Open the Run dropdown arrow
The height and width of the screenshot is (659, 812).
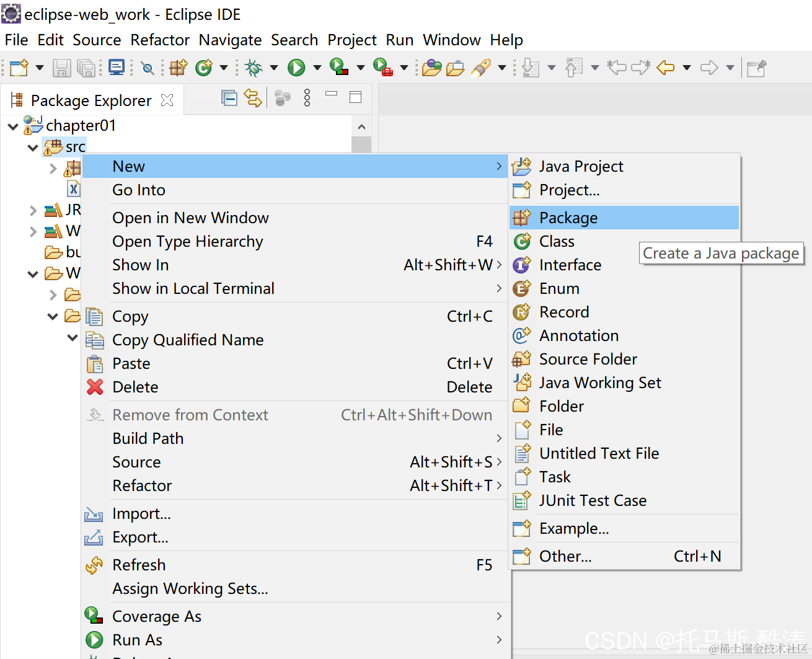(x=317, y=68)
